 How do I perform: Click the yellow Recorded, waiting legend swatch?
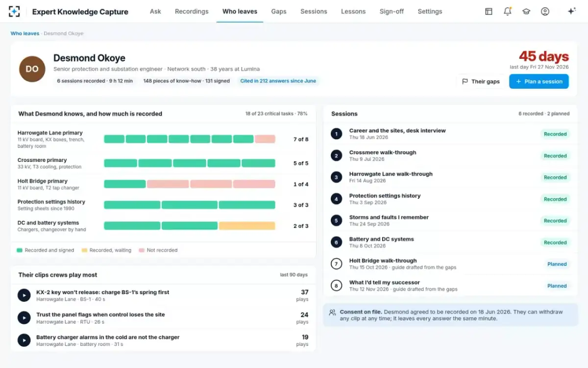pos(84,250)
